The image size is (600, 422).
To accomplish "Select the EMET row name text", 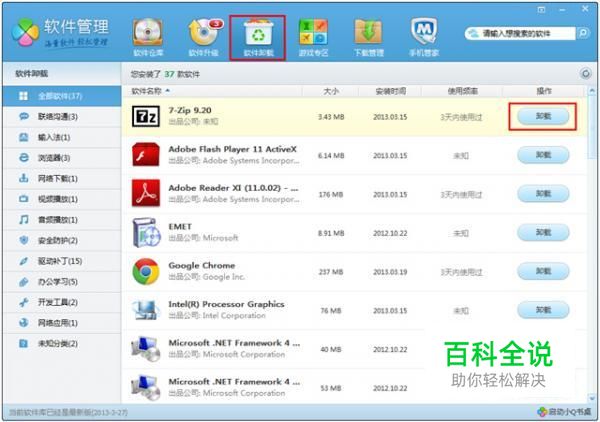I will point(180,226).
